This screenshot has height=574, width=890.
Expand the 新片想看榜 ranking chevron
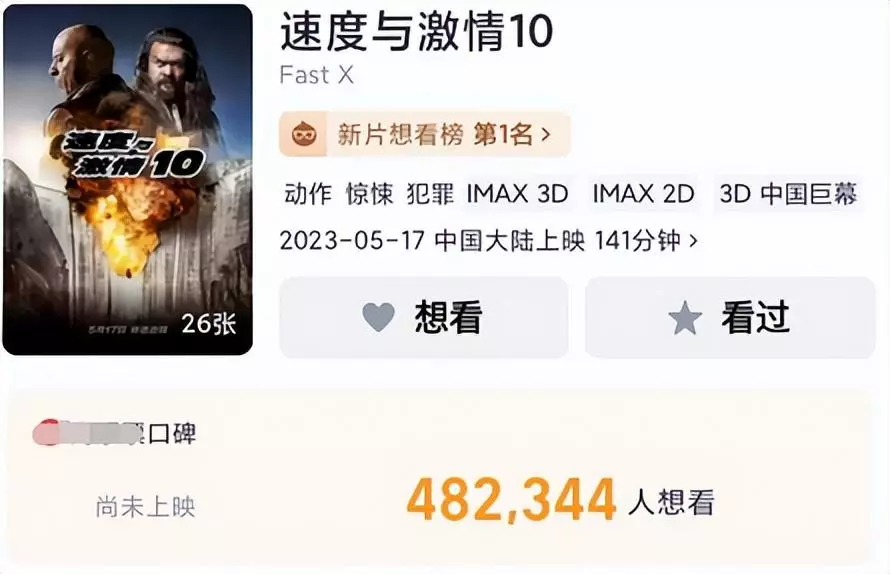546,135
